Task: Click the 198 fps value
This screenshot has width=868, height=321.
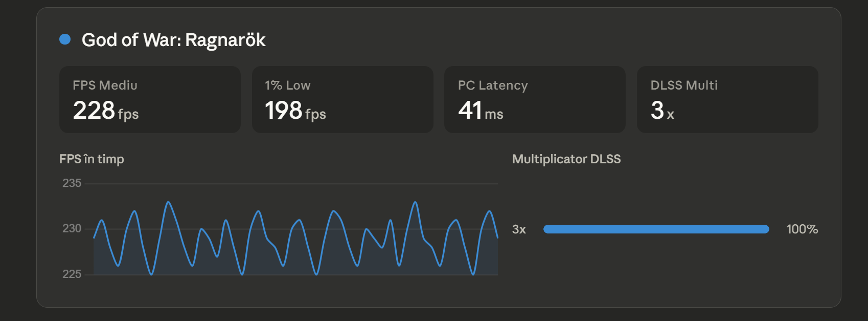Action: pos(295,111)
